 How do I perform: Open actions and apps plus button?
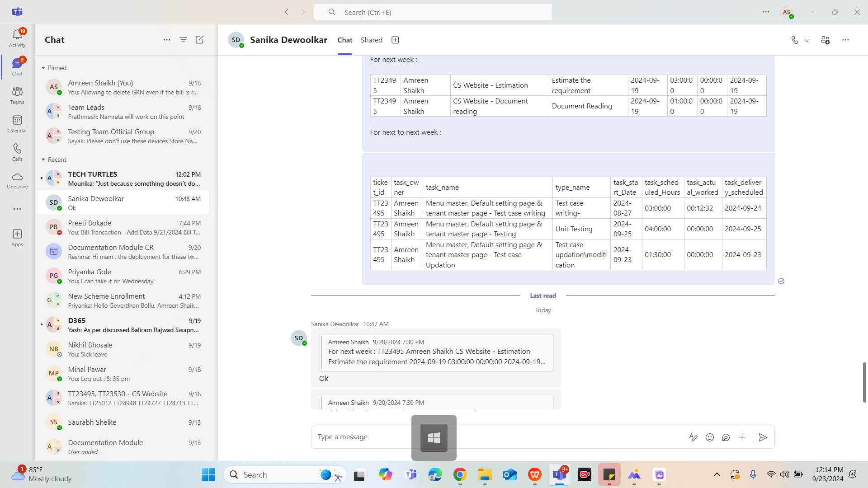coord(742,437)
